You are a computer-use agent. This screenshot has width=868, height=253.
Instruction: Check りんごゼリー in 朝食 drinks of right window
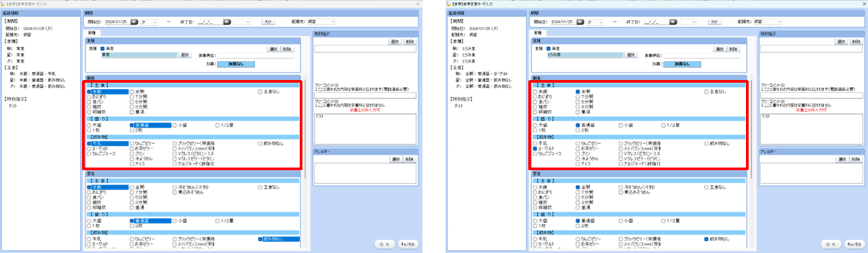point(578,144)
